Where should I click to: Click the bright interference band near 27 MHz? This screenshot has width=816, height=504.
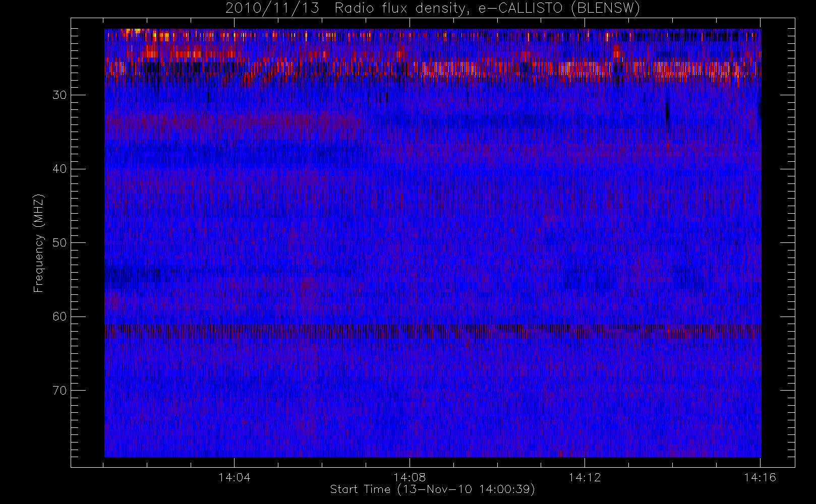[x=433, y=69]
